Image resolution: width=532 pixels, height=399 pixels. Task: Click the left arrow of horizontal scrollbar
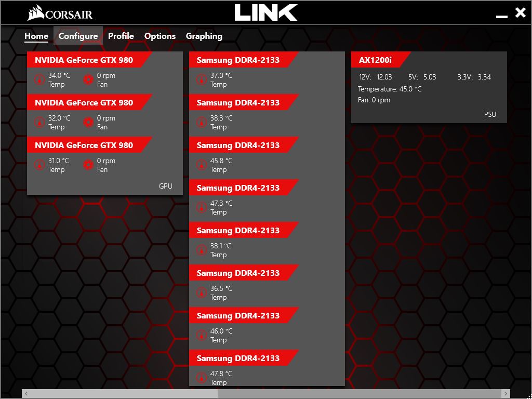tap(26, 394)
